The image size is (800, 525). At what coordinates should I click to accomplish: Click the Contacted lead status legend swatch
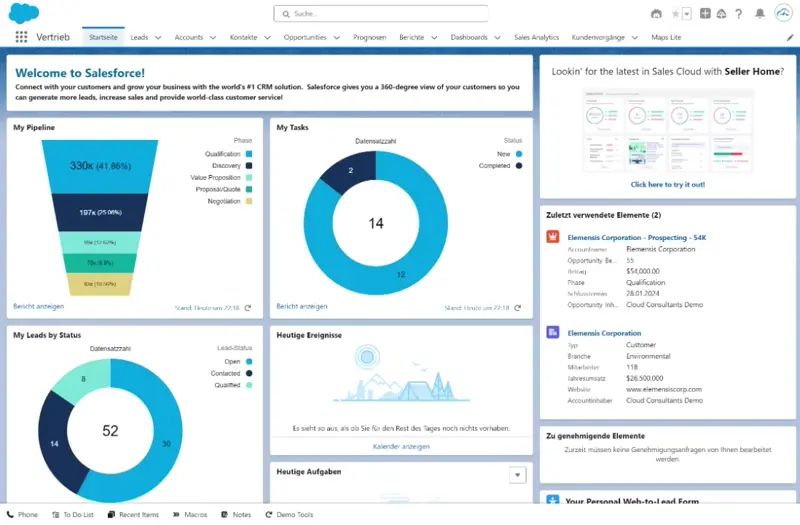tap(249, 373)
